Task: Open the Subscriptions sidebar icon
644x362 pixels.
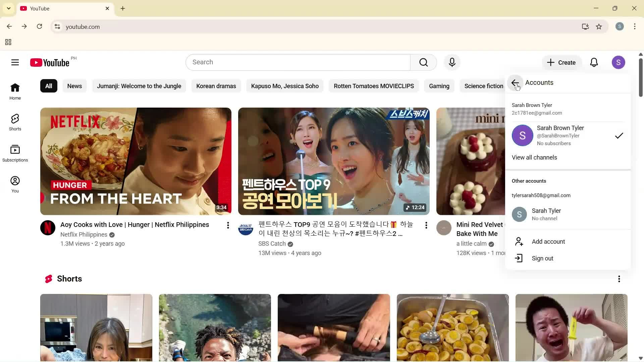Action: coord(15,153)
